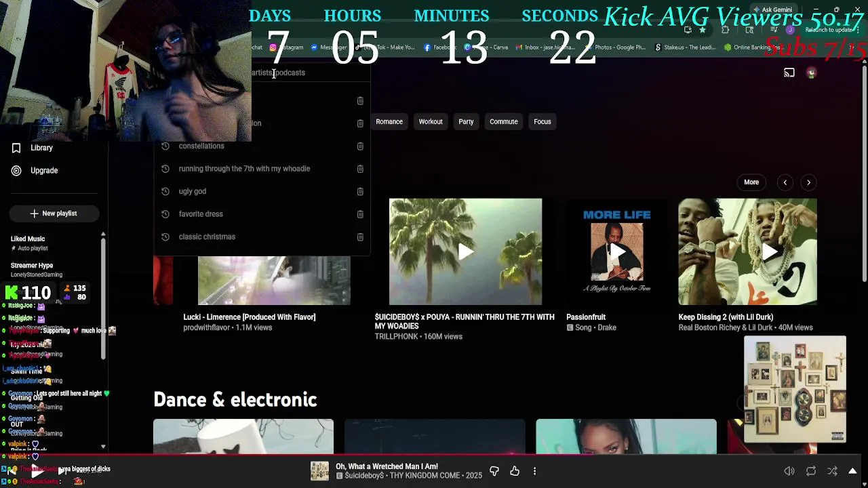The width and height of the screenshot is (868, 488).
Task: Like the current song with thumbs up
Action: pyautogui.click(x=515, y=471)
